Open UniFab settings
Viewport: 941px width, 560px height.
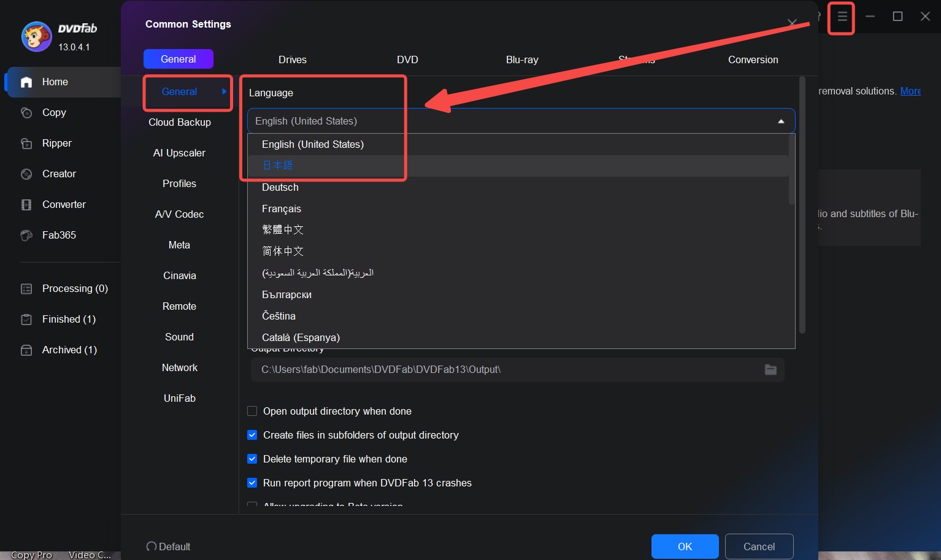click(x=180, y=398)
